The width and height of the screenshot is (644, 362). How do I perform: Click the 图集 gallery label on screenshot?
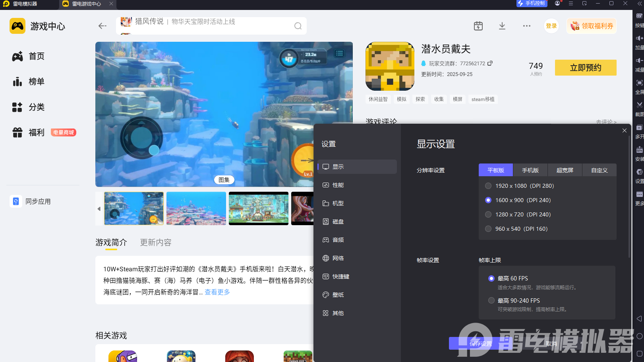coord(224,180)
